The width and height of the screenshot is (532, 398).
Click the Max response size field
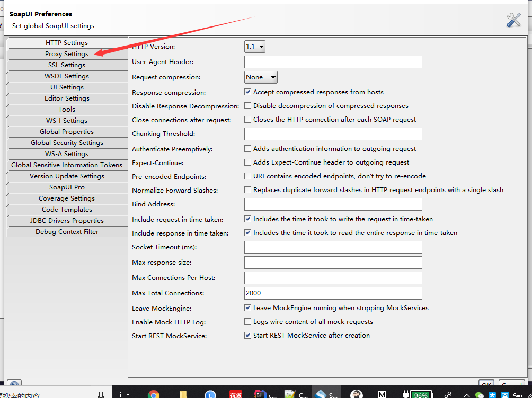(333, 263)
